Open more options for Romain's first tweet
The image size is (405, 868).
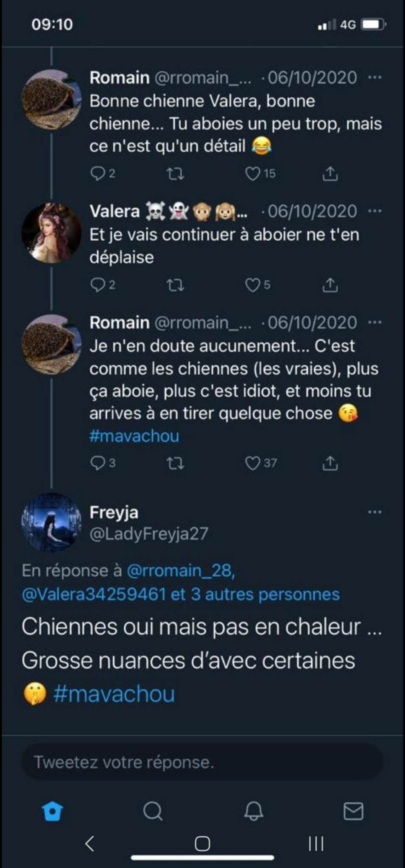click(x=375, y=78)
